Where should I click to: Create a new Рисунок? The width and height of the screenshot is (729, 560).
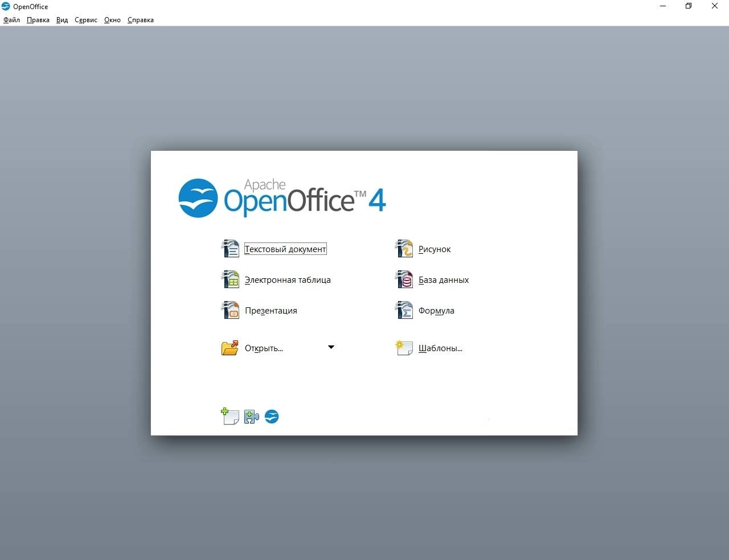[x=435, y=249]
